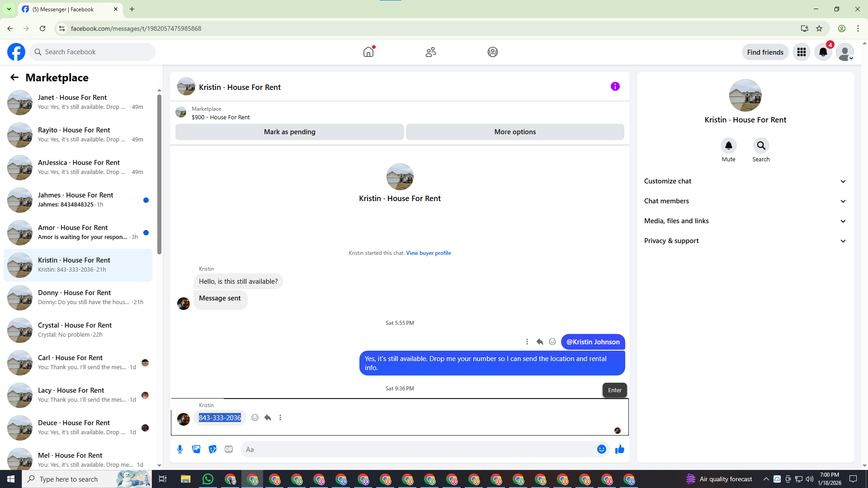Attach a file with the photo icon
The image size is (868, 488).
point(196,449)
